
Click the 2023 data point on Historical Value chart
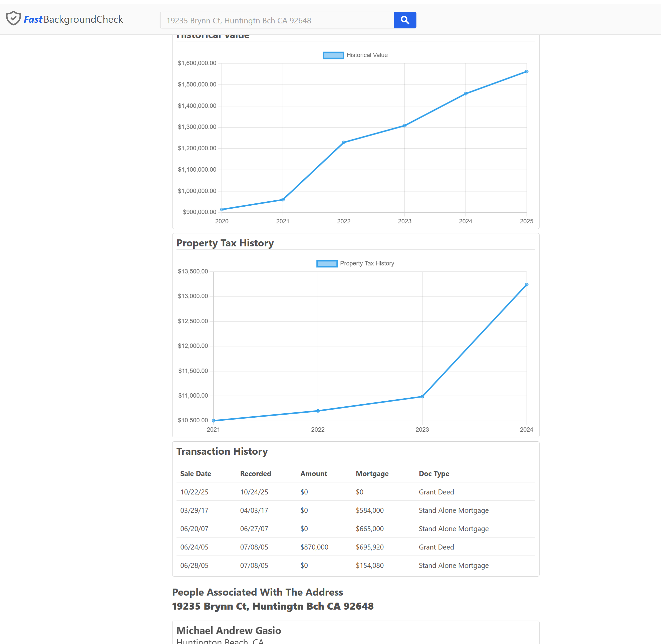coord(404,126)
